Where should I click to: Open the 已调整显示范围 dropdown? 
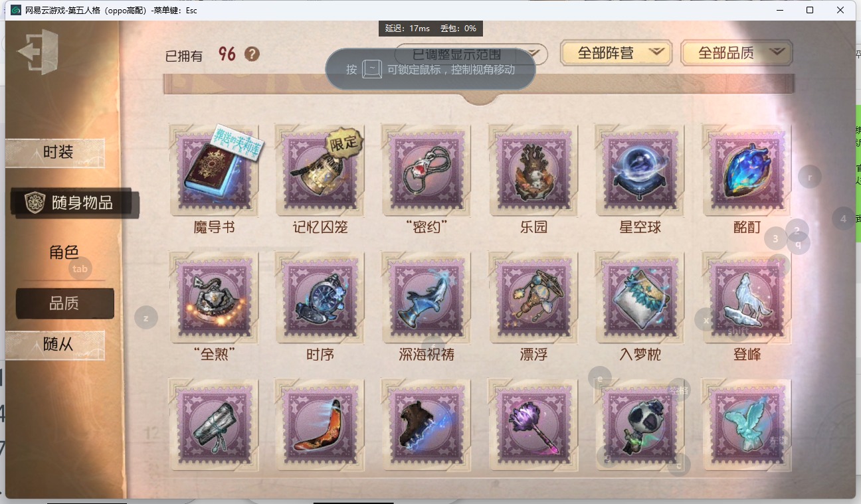471,54
